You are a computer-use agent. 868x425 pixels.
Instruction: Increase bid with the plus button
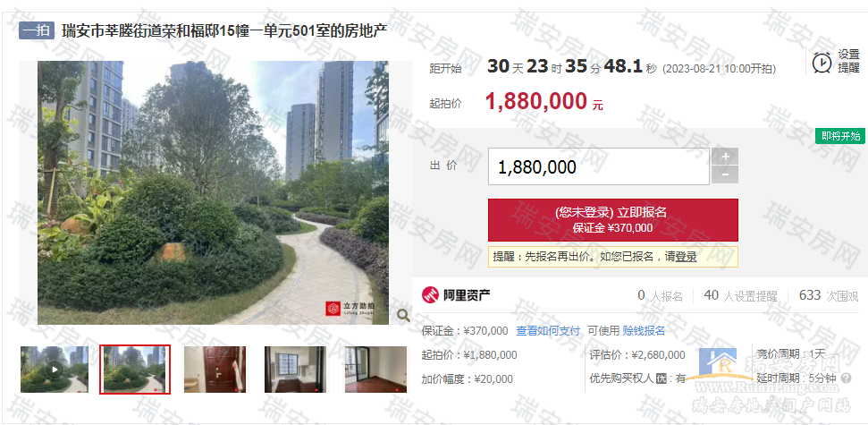(x=725, y=157)
